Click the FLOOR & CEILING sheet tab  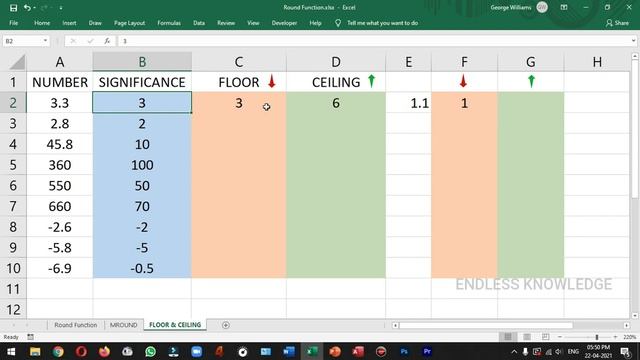point(175,325)
